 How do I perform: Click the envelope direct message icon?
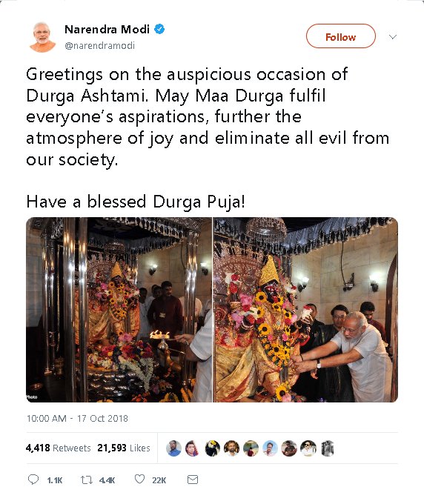(193, 480)
